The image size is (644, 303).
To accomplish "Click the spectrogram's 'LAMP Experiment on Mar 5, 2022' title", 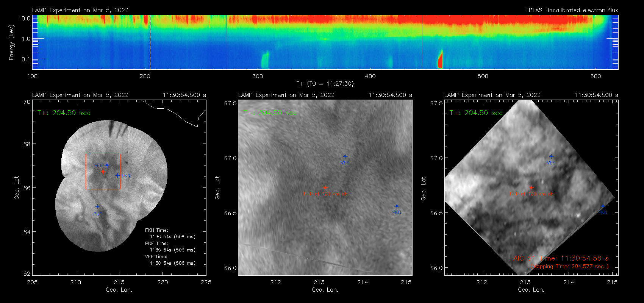I will point(80,10).
